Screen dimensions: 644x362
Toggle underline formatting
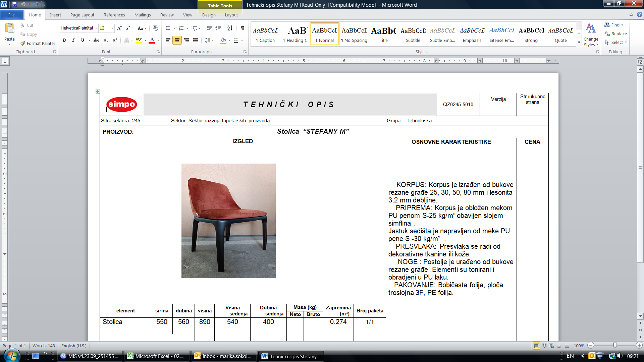point(83,40)
